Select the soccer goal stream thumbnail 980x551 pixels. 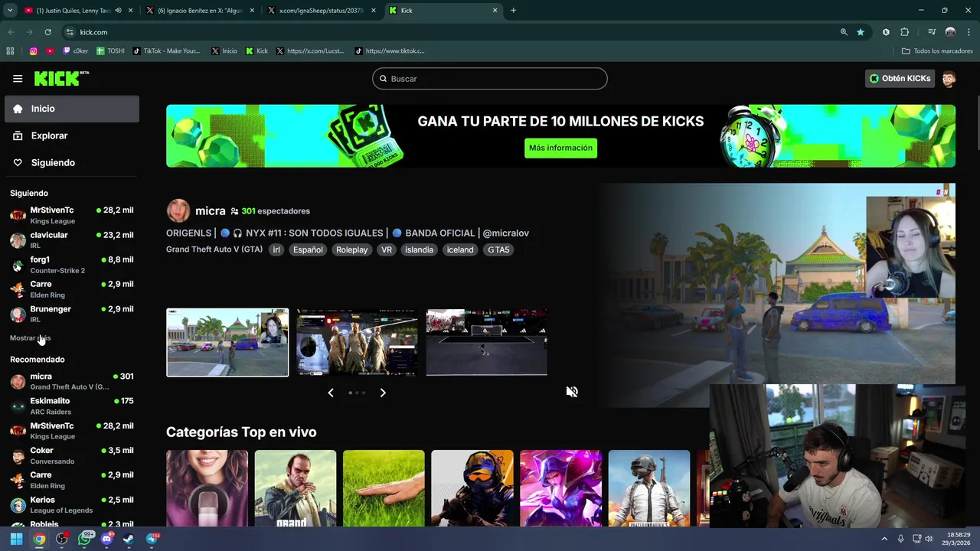coord(486,343)
